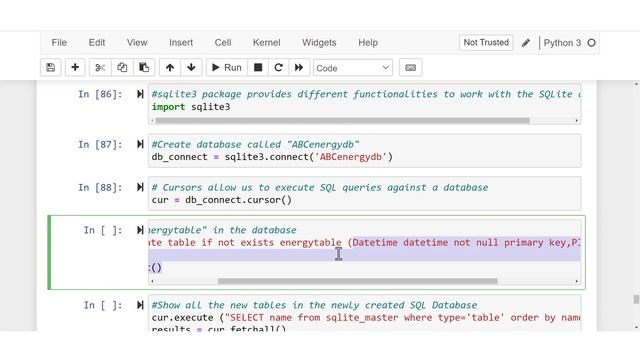Open the Kernel menu

pyautogui.click(x=267, y=42)
